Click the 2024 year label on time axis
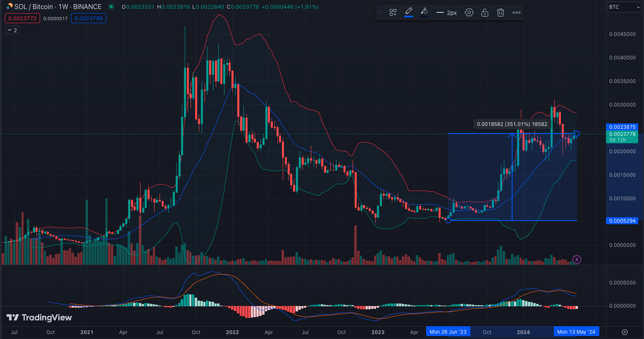Viewport: 644px width, 339px height. tap(523, 332)
